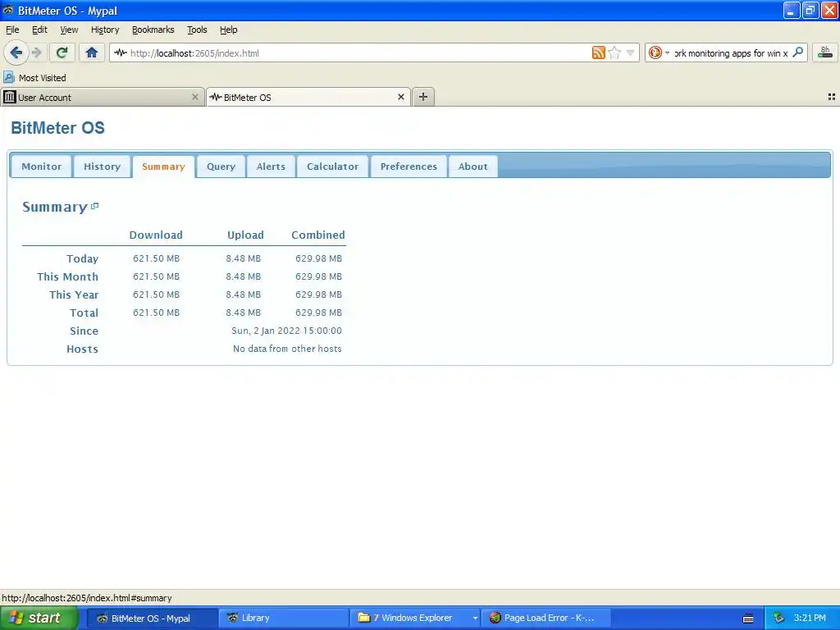Select the Summary tab
The height and width of the screenshot is (630, 840).
coord(163,166)
